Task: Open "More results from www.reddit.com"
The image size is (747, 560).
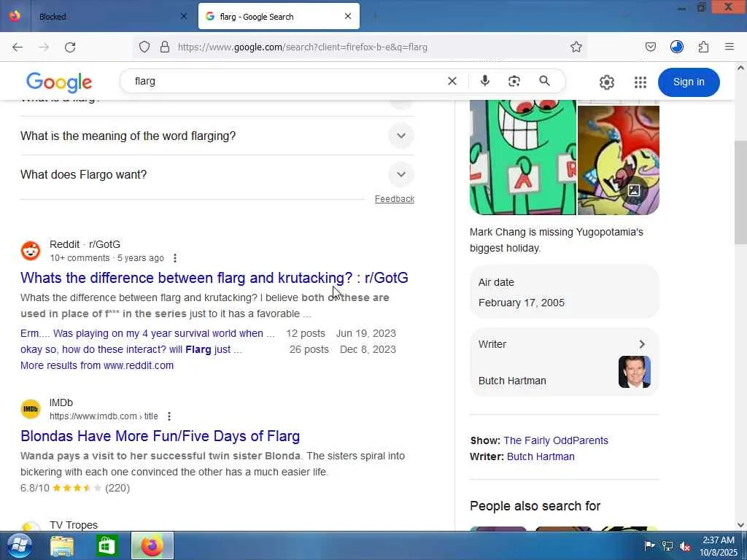Action: click(97, 365)
